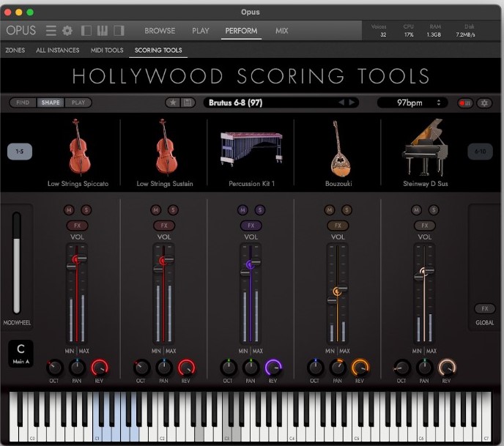The width and height of the screenshot is (504, 446).
Task: Open FX for Low Strings Spiccato
Action: (78, 226)
